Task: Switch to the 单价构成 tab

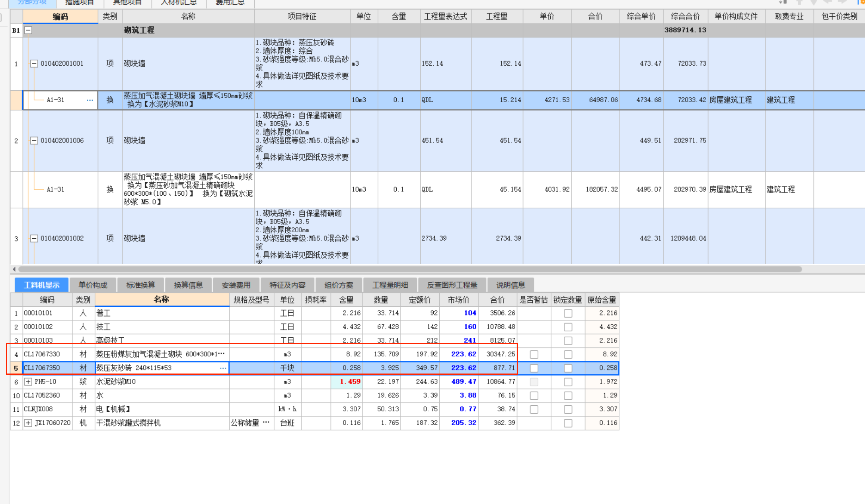Action: pos(93,285)
